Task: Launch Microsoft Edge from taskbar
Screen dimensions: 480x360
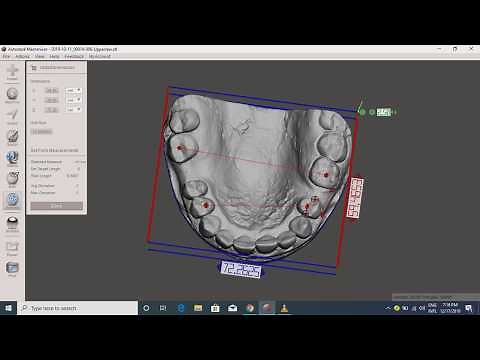Action: point(181,308)
